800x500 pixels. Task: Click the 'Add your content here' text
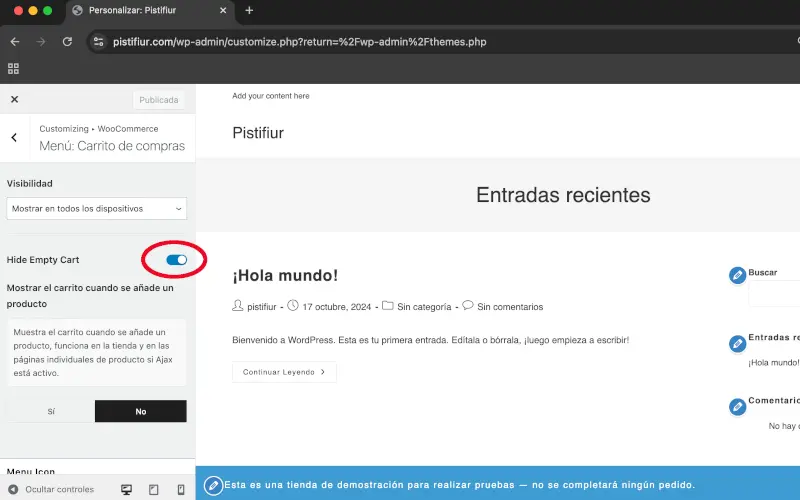(270, 96)
